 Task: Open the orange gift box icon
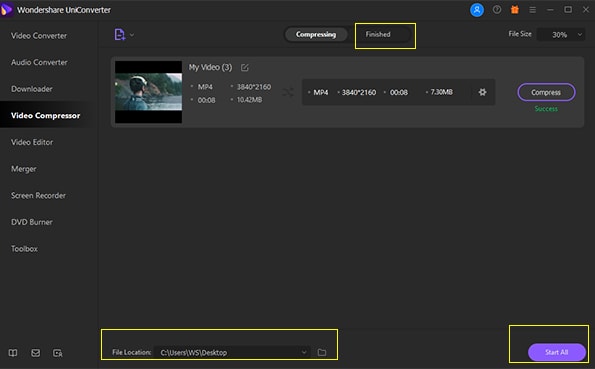pyautogui.click(x=515, y=10)
